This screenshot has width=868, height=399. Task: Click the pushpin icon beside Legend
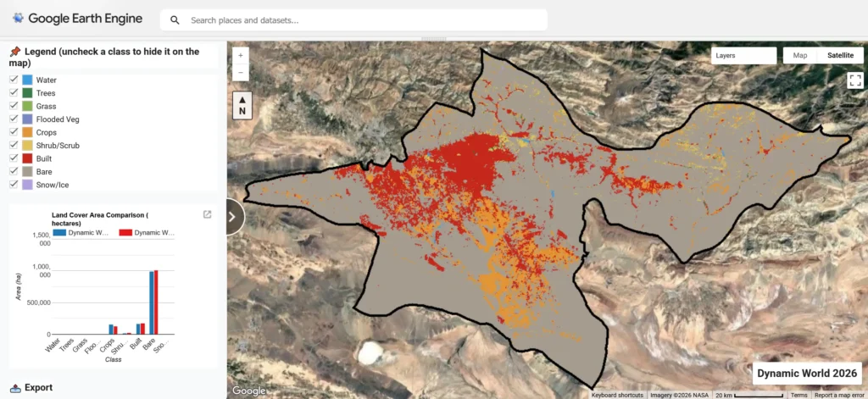coord(15,52)
